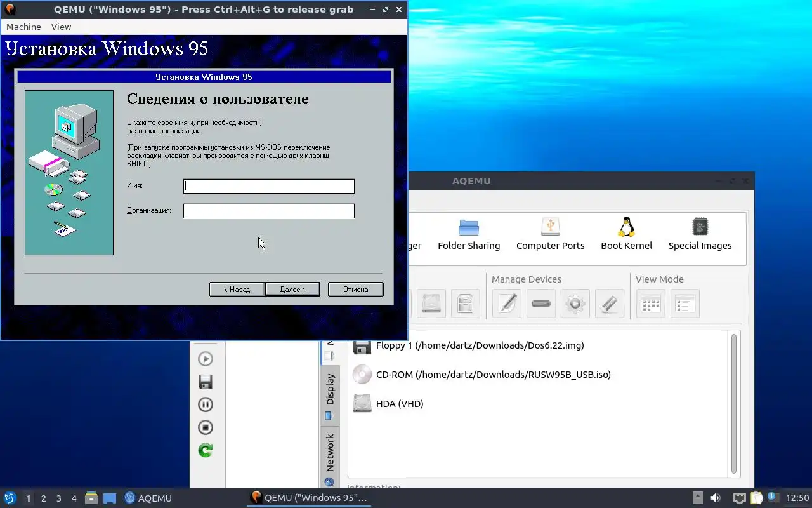Screen dimensions: 812x508
Task: Click the pencil edit device icon
Action: [507, 304]
